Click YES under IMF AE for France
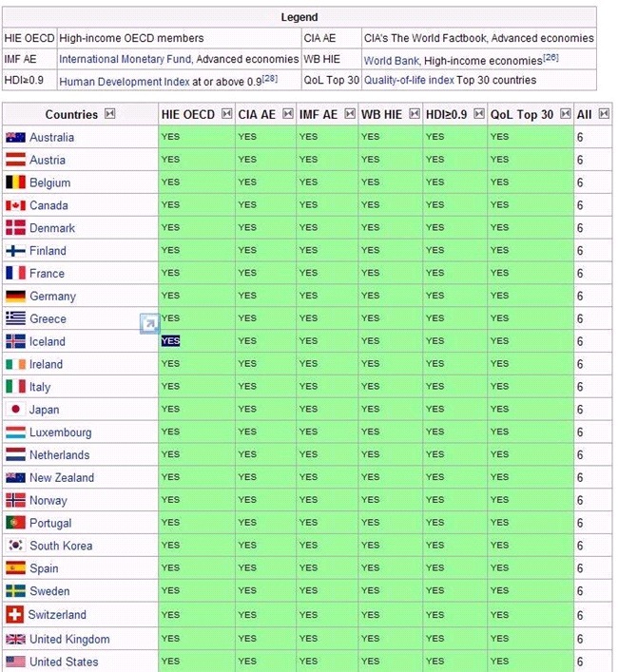 [309, 273]
